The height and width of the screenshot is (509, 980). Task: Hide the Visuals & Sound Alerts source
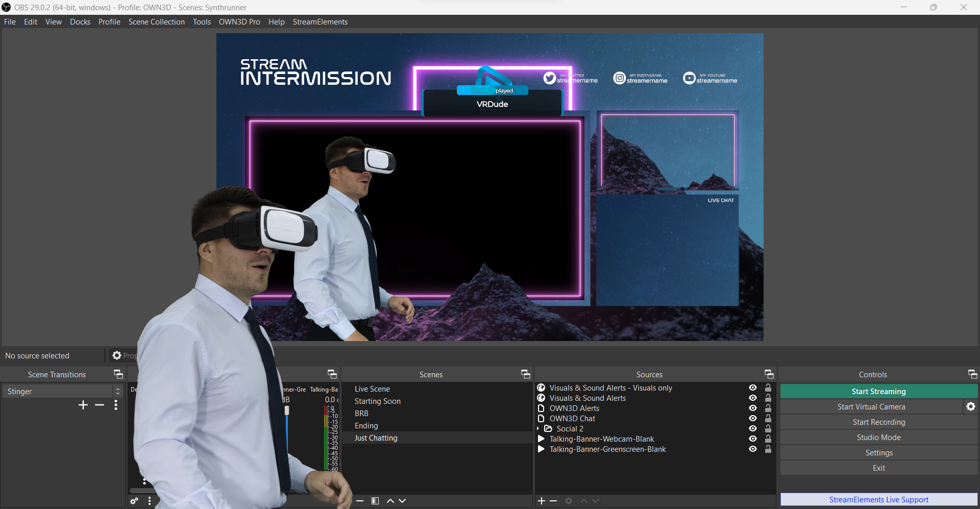coord(753,398)
